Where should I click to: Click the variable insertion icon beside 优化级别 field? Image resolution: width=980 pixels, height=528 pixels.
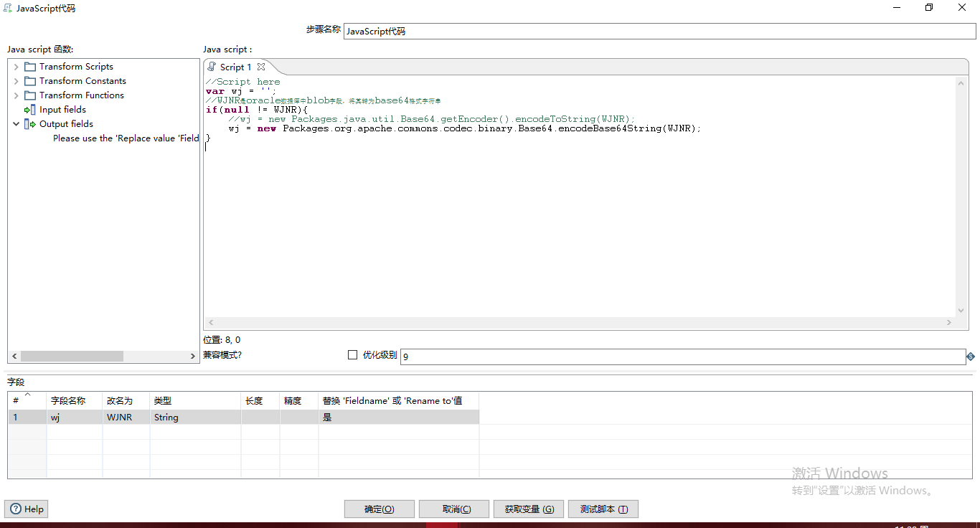click(971, 357)
